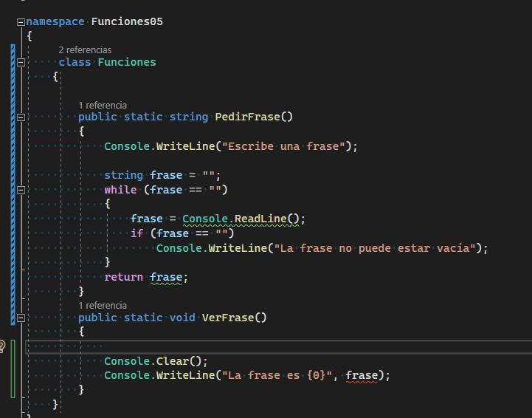Click the class name Funciones
The height and width of the screenshot is (418, 532).
[127, 62]
